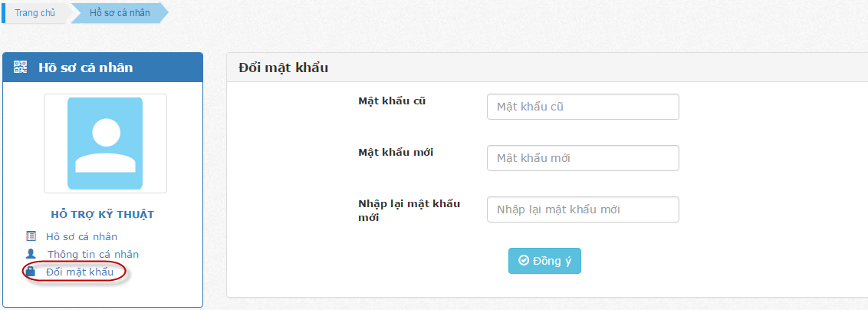Select the circled Đổi mật khẩu sidebar link
Viewport: 868px width, 310px height.
click(x=80, y=272)
